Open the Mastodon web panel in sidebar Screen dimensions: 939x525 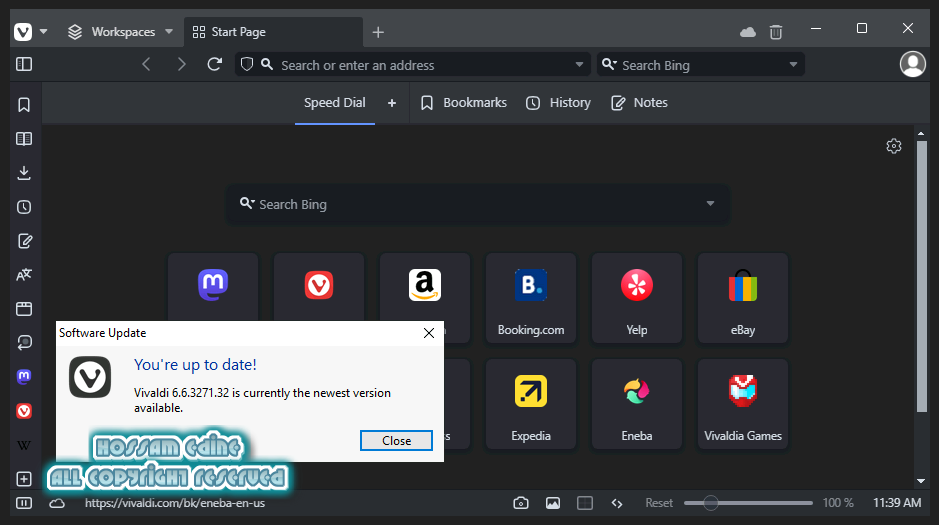pyautogui.click(x=24, y=377)
